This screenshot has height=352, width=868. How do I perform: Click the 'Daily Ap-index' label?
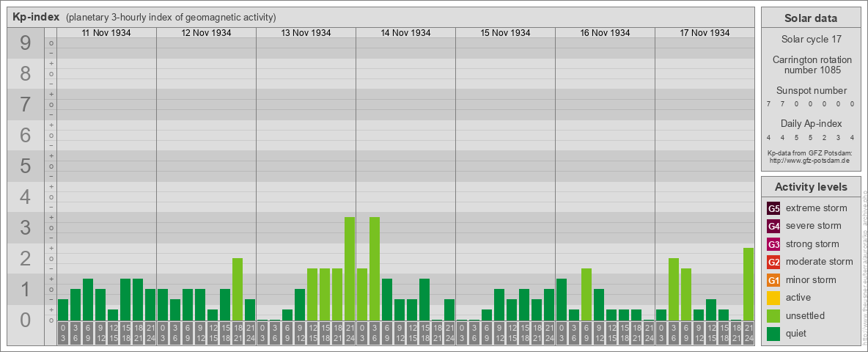[x=810, y=123]
